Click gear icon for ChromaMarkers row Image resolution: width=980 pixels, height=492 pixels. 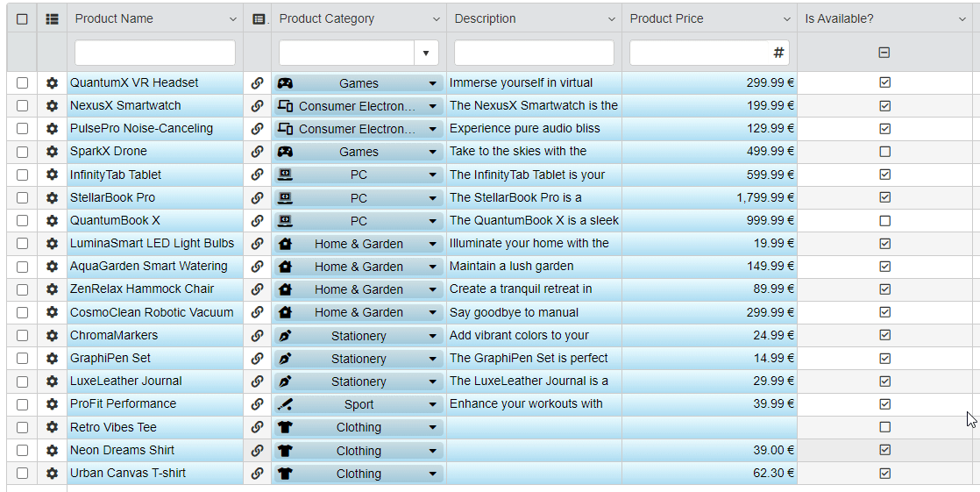click(x=52, y=335)
